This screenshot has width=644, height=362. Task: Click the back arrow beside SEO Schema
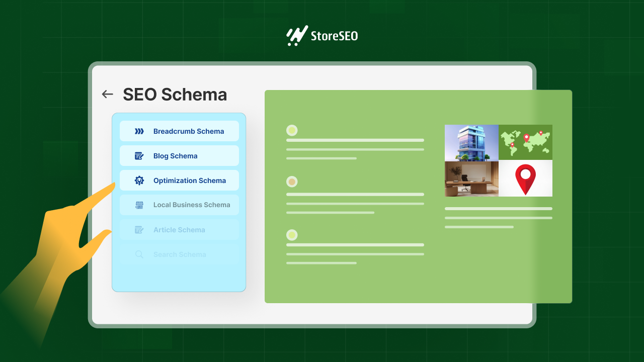click(107, 94)
